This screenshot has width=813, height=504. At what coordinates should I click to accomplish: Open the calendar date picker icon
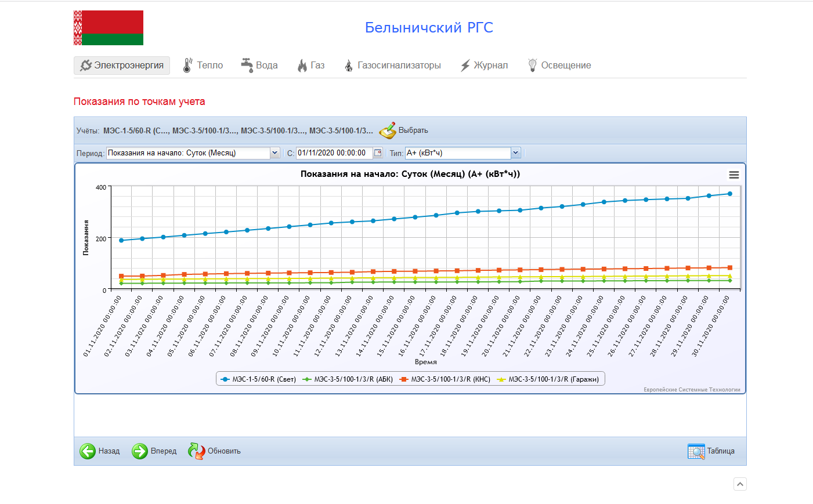(378, 153)
